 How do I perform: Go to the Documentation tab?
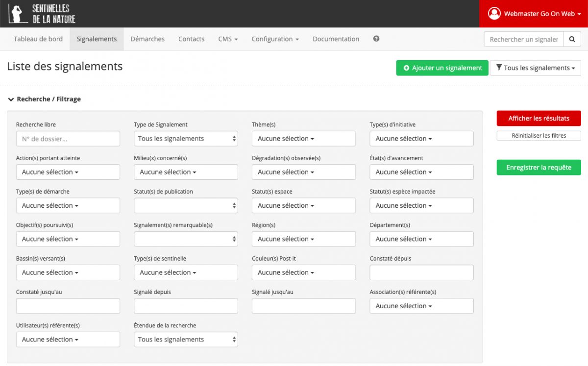tap(336, 39)
